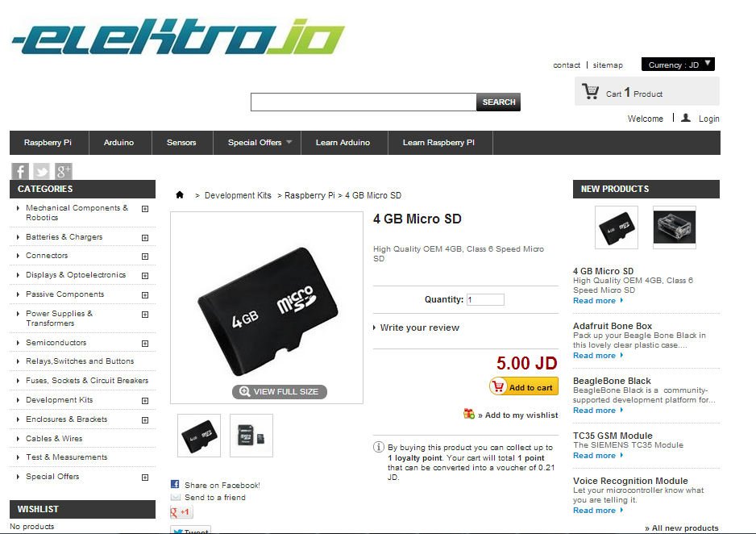This screenshot has height=534, width=756.
Task: Open the Special Offers menu
Action: click(x=260, y=142)
